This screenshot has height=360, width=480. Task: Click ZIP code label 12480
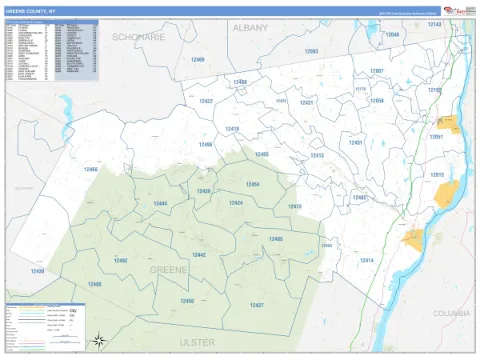[x=95, y=284]
